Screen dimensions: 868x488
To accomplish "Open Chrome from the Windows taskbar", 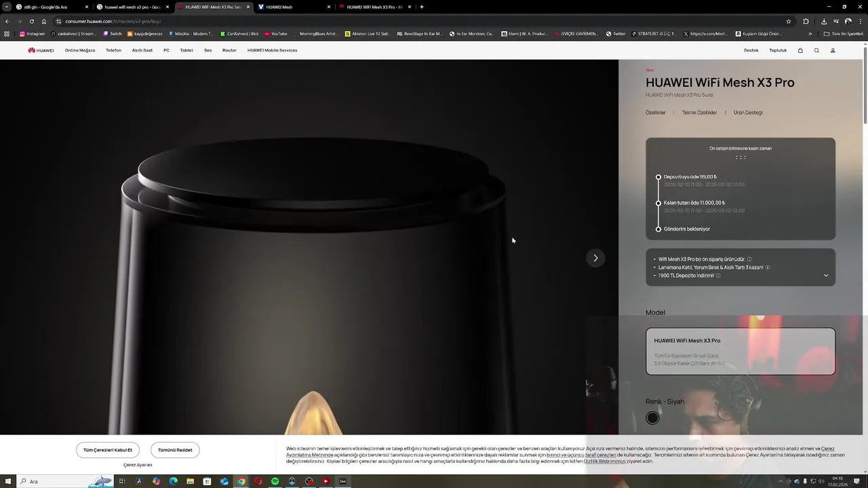I will (x=241, y=481).
